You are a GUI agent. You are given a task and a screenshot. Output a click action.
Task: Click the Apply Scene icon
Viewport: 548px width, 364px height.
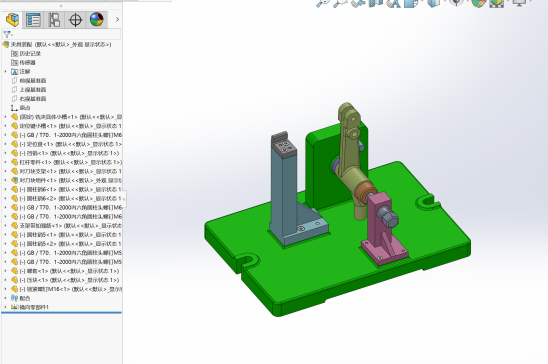click(x=497, y=3)
